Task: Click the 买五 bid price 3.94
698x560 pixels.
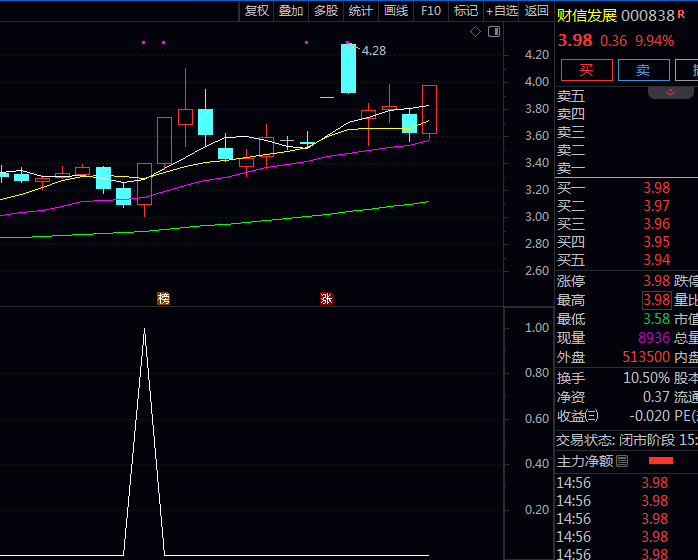Action: 657,260
